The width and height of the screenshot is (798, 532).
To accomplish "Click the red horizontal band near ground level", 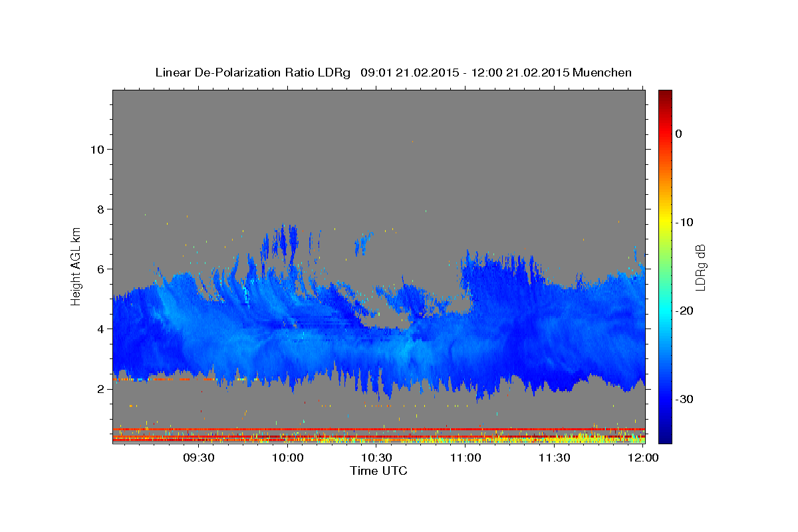I will pyautogui.click(x=378, y=429).
